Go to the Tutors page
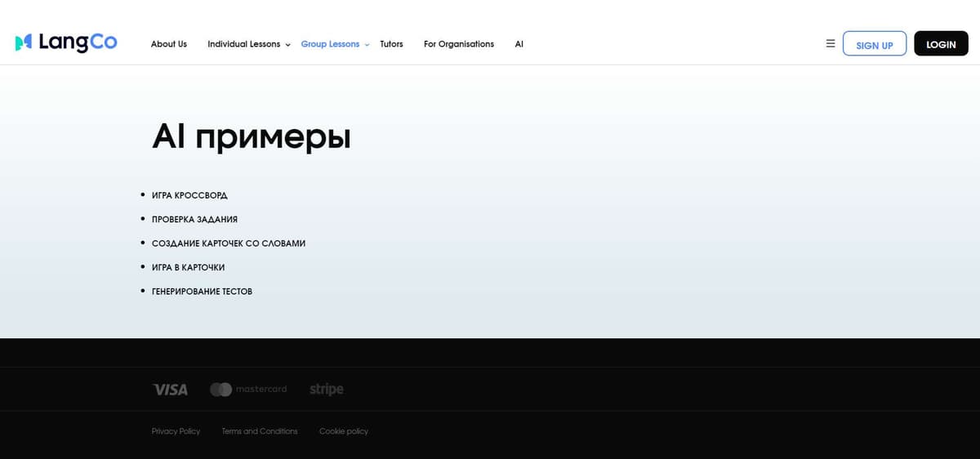This screenshot has height=459, width=980. tap(391, 44)
